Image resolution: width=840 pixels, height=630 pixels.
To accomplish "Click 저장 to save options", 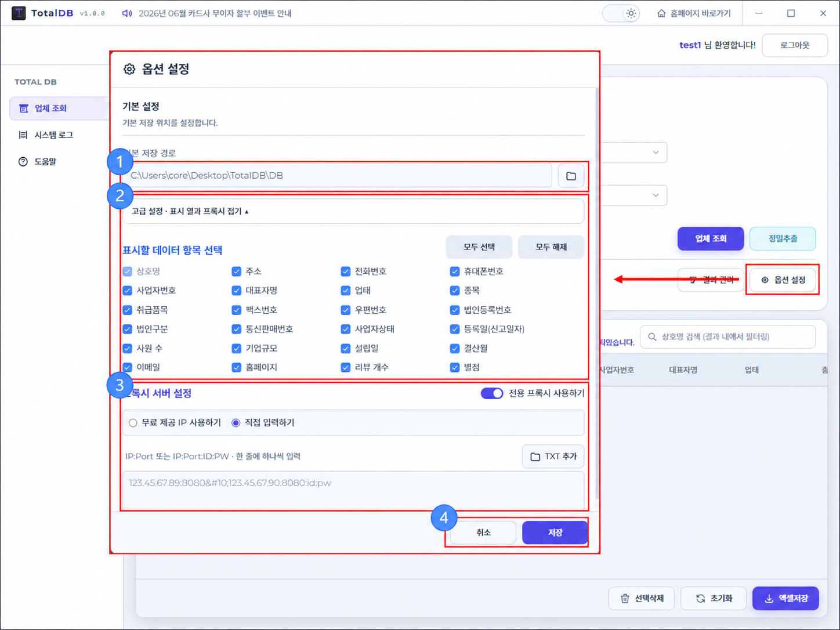I will tap(555, 533).
